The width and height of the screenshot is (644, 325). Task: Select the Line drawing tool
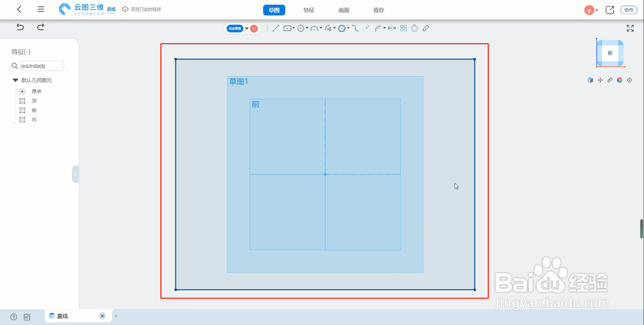click(x=276, y=28)
